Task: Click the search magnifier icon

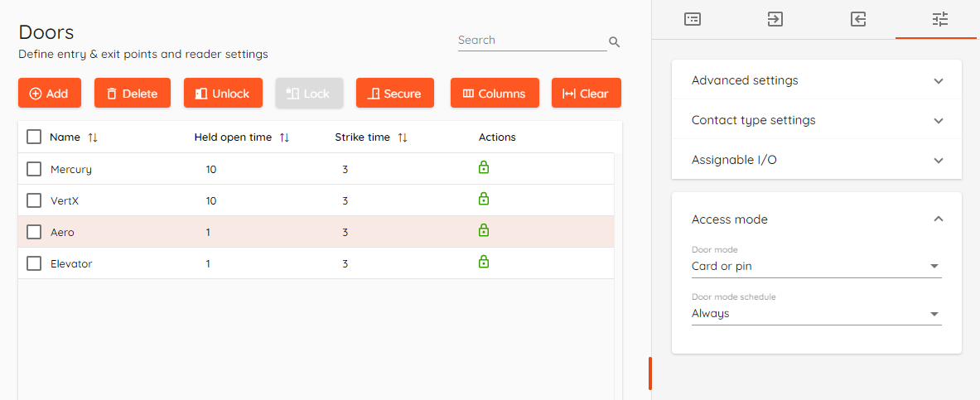Action: click(x=615, y=42)
